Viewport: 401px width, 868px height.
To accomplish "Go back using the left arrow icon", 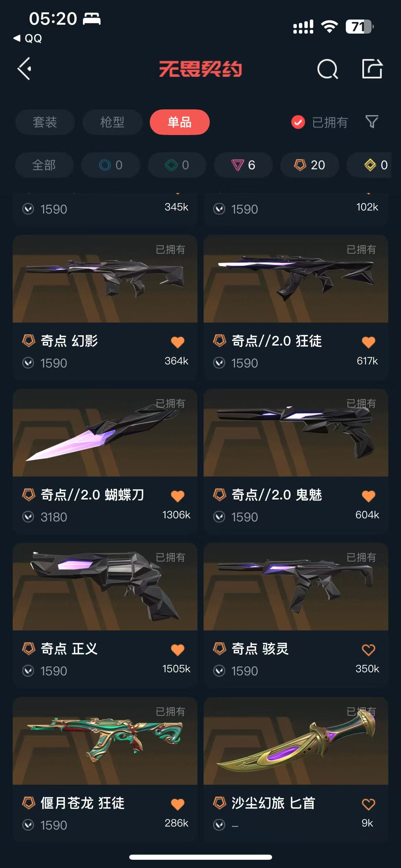I will [25, 69].
